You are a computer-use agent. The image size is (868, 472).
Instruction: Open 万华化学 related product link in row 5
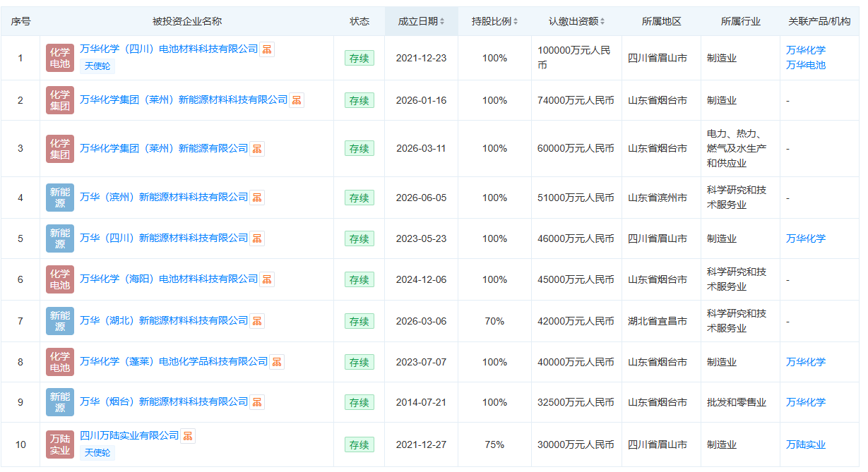(806, 238)
